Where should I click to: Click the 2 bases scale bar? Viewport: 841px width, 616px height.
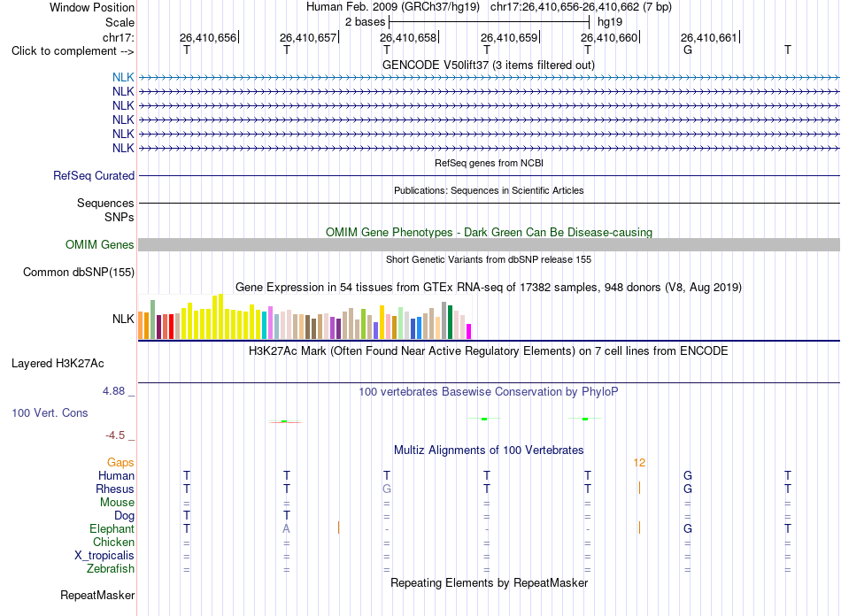pyautogui.click(x=489, y=22)
